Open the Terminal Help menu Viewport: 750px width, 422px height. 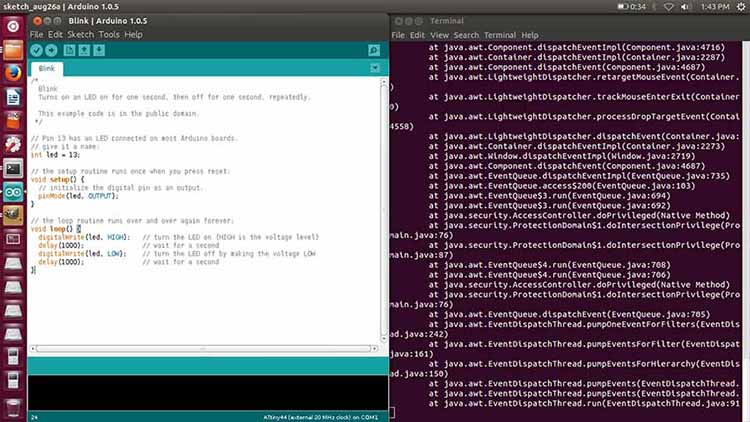click(x=529, y=35)
